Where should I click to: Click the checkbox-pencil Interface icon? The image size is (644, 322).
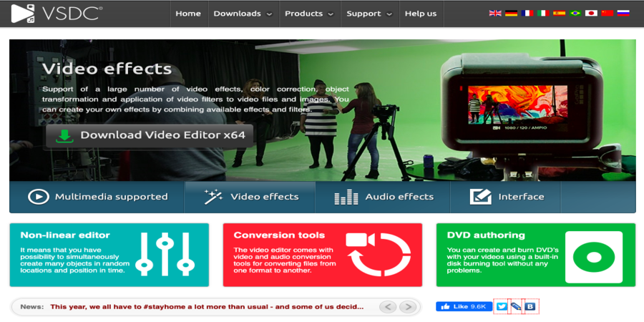481,197
